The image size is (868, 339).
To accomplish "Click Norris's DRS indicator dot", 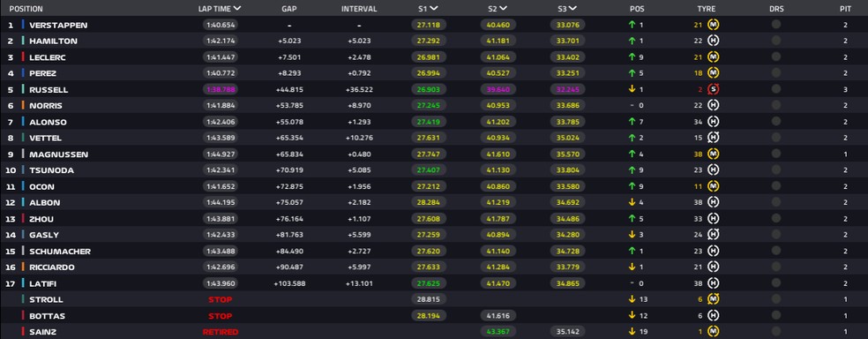I will (x=776, y=105).
